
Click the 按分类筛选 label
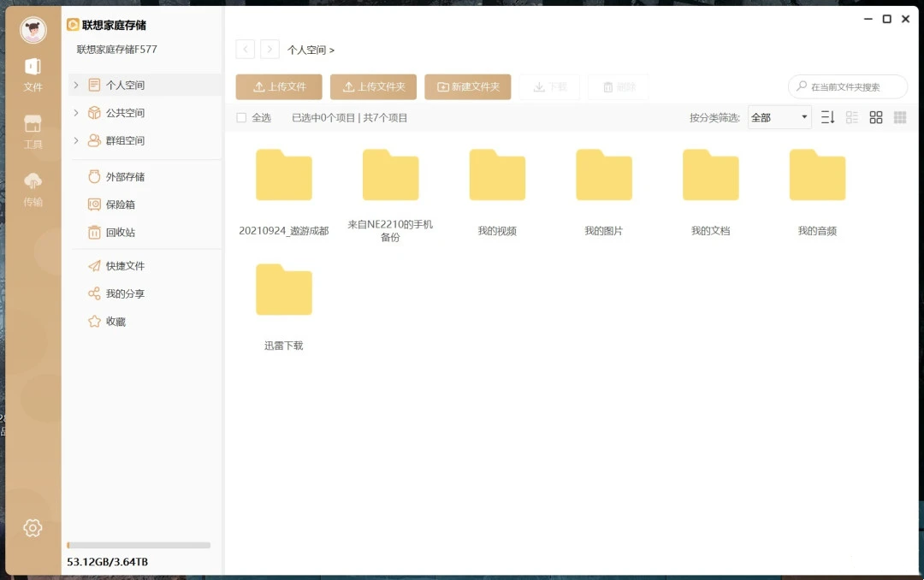pos(714,118)
